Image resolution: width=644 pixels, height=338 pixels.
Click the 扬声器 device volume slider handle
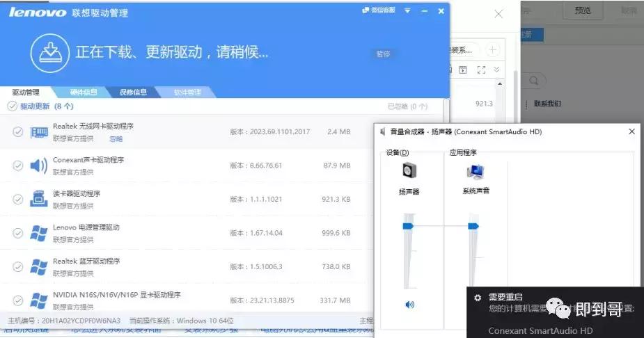(x=408, y=226)
